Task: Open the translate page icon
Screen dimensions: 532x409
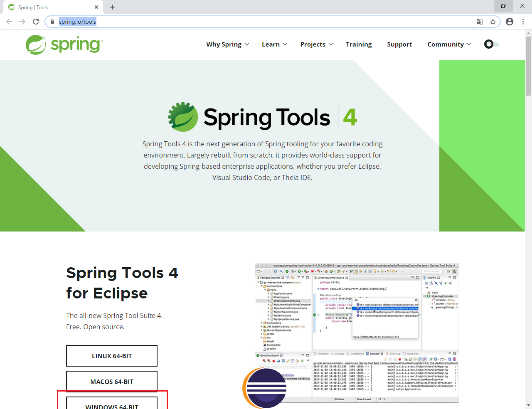Action: tap(480, 22)
